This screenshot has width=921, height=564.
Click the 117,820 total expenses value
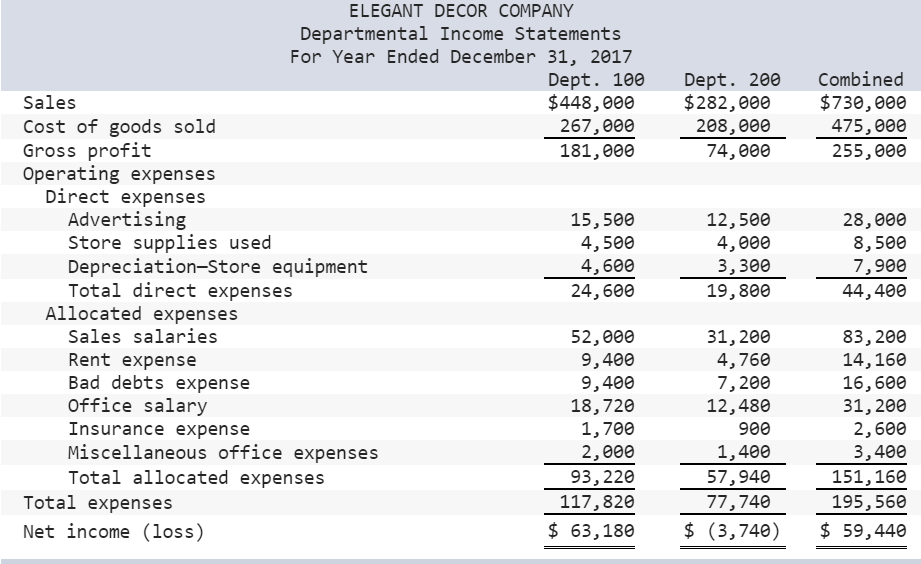click(x=597, y=502)
